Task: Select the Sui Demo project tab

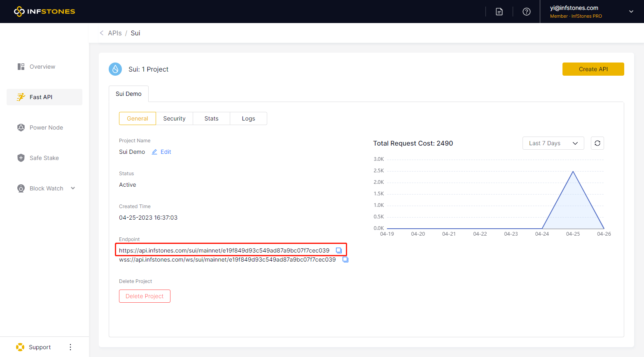Action: tap(128, 94)
